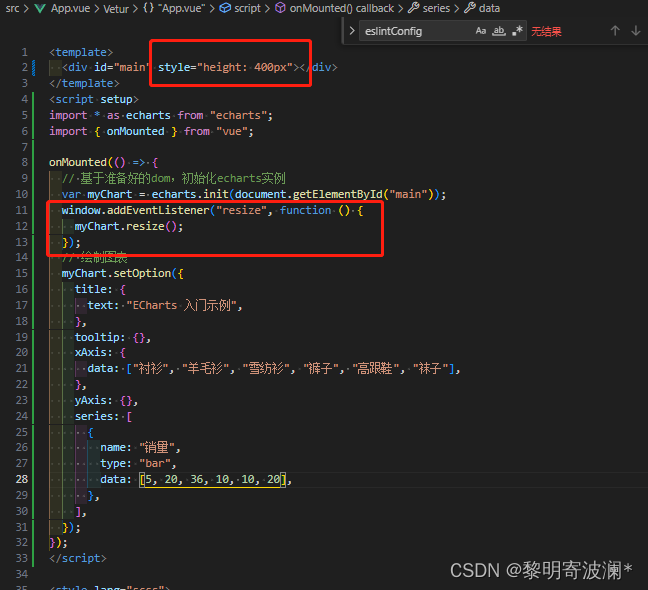
Task: Go to next match arrow
Action: pos(636,31)
